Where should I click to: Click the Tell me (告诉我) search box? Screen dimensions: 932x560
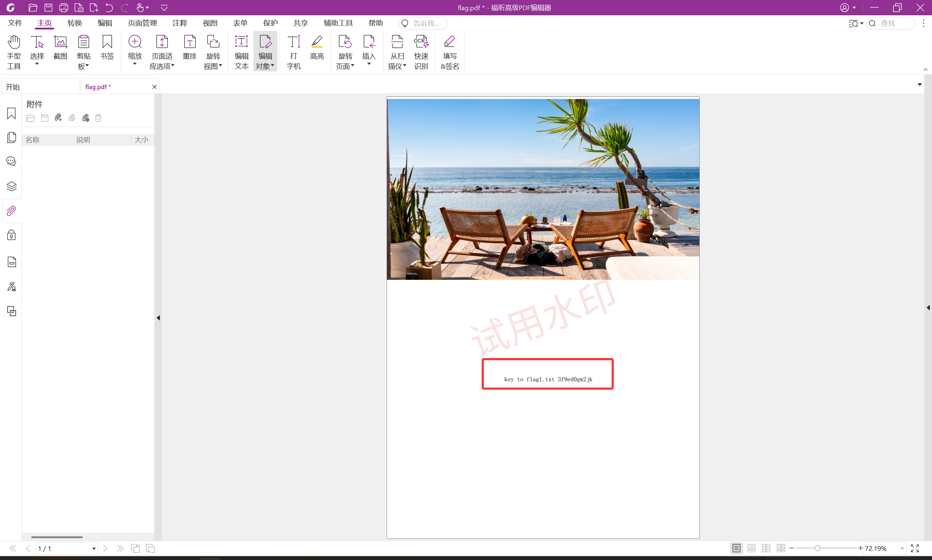tap(423, 23)
